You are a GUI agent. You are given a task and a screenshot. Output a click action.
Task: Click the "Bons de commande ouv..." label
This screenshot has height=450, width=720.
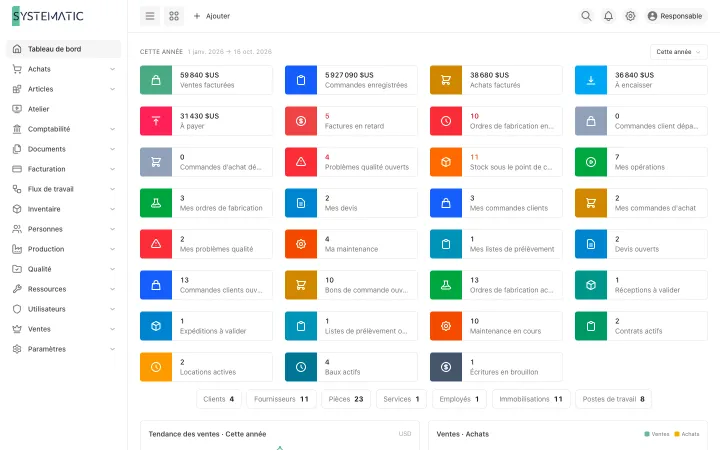(366, 290)
